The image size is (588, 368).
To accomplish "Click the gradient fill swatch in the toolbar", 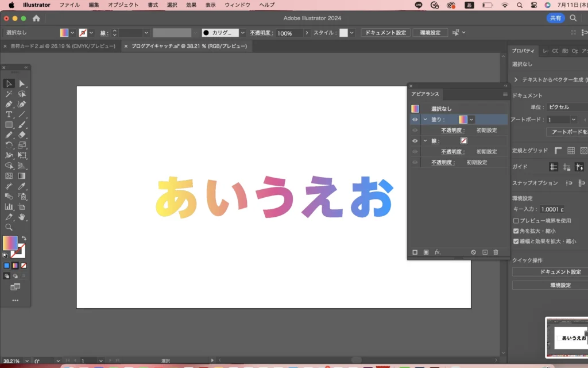I will click(x=10, y=243).
